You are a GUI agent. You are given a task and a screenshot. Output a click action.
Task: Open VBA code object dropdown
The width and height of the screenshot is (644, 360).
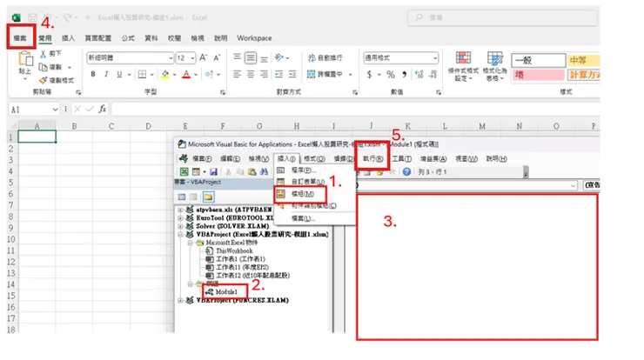573,185
